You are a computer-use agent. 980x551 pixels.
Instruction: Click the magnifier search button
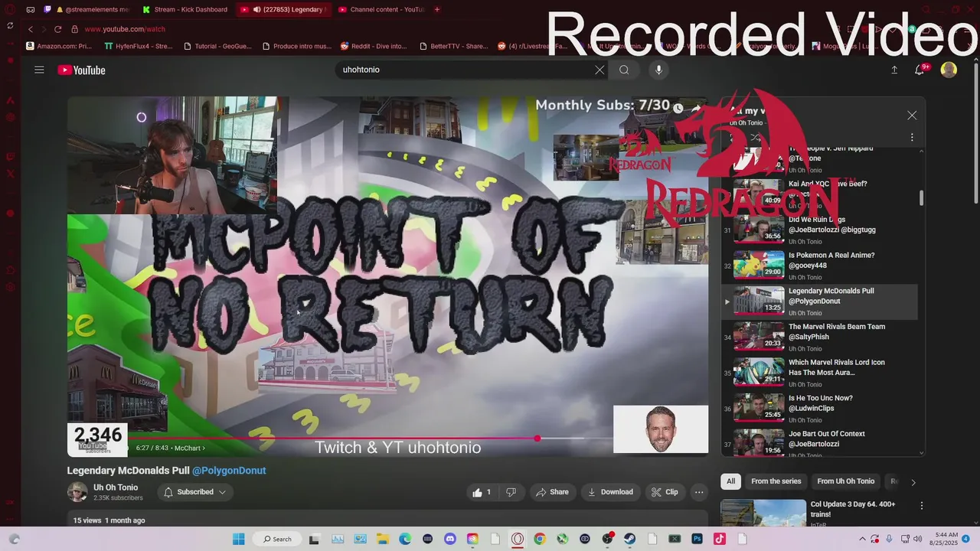pyautogui.click(x=624, y=70)
